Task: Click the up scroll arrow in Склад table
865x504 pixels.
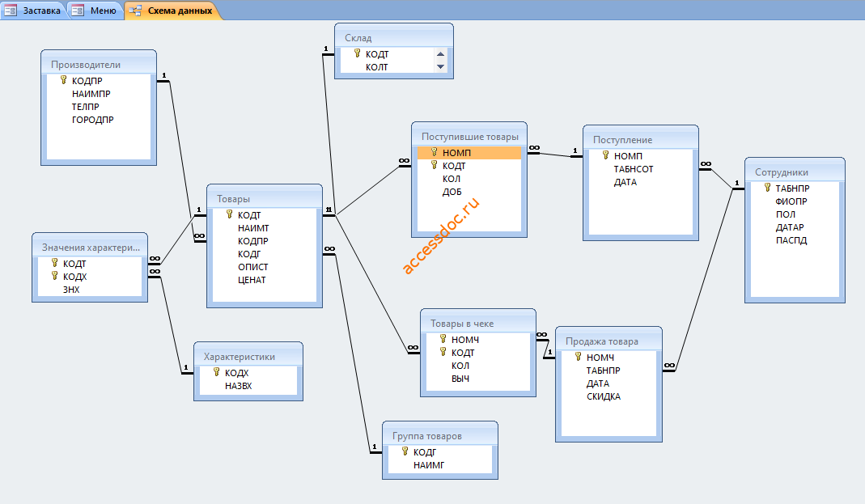Action: click(440, 54)
